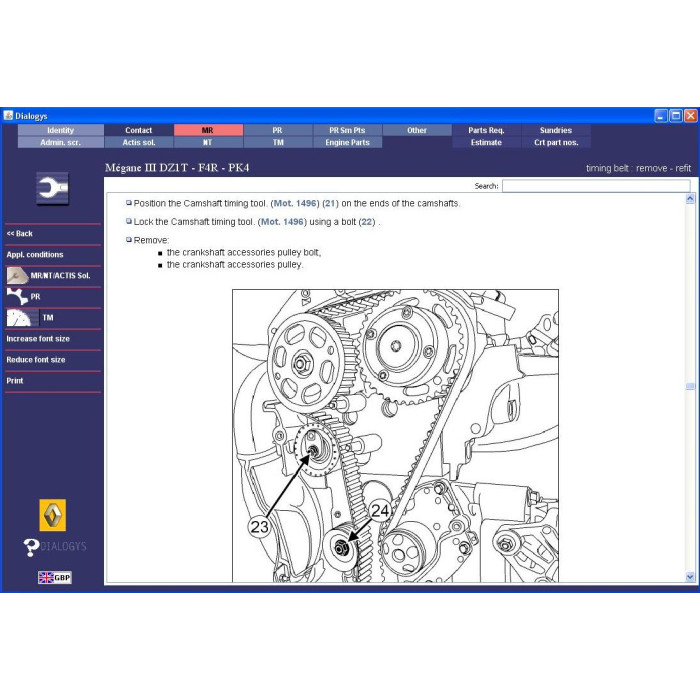The width and height of the screenshot is (700, 700).
Task: Click 'the crankshaft accessories pulley.' line
Action: click(235, 264)
